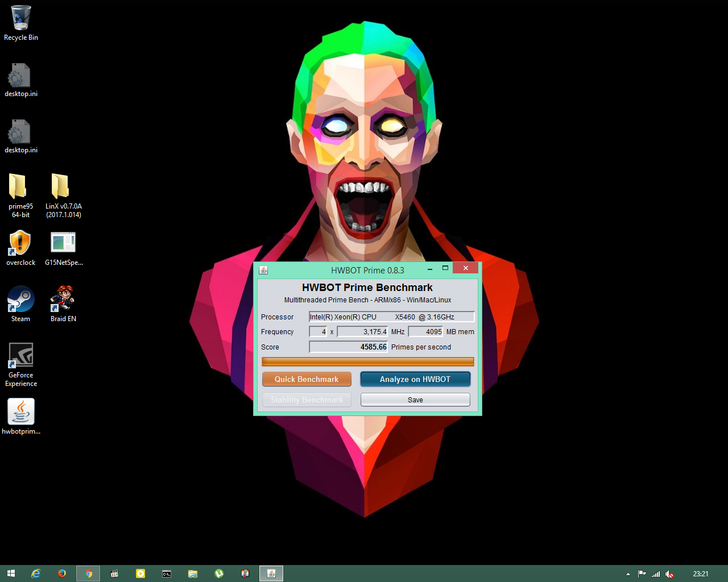Viewport: 728px width, 582px height.
Task: Open Media Player Classic taskbar icon
Action: pyautogui.click(x=114, y=573)
